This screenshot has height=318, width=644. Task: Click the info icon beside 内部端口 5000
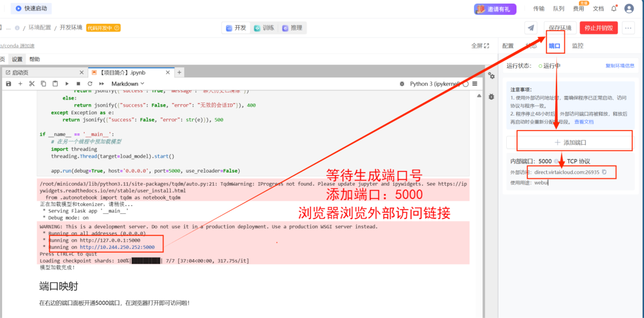pos(556,161)
